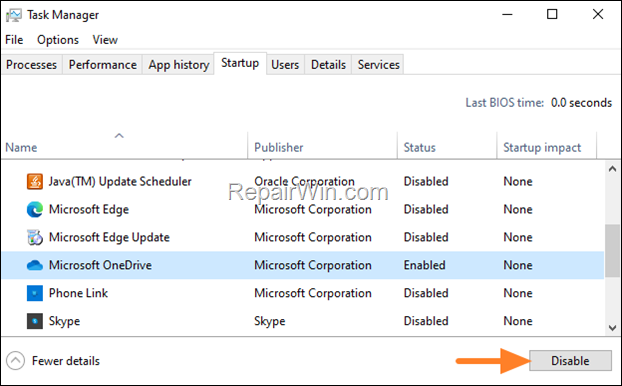Image resolution: width=622 pixels, height=386 pixels.
Task: Click the Microsoft Edge icon in list
Action: point(35,209)
